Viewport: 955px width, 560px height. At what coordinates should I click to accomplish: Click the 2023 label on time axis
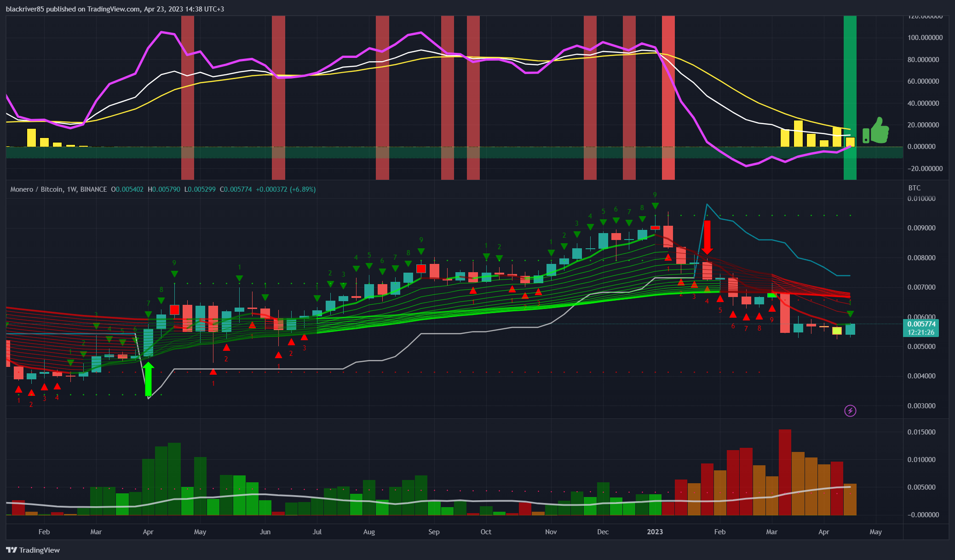point(655,532)
